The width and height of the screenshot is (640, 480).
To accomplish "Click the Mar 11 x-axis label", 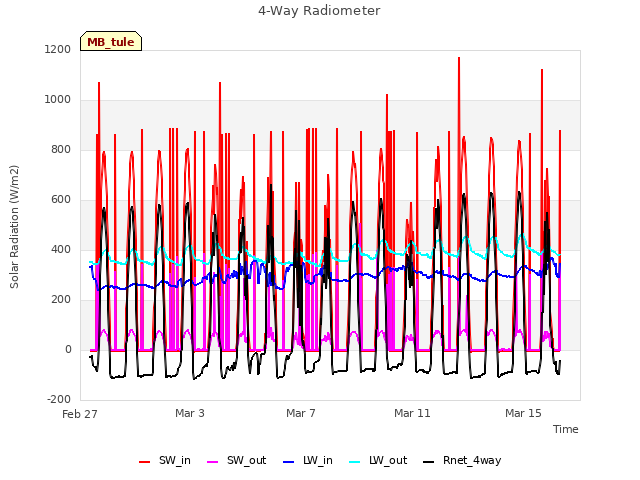I will [x=412, y=413].
